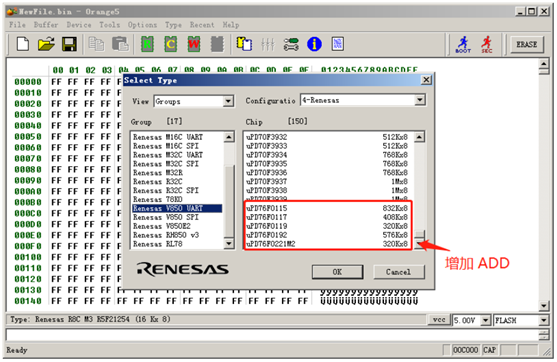
Task: Click the red W write chip icon
Action: click(x=194, y=44)
